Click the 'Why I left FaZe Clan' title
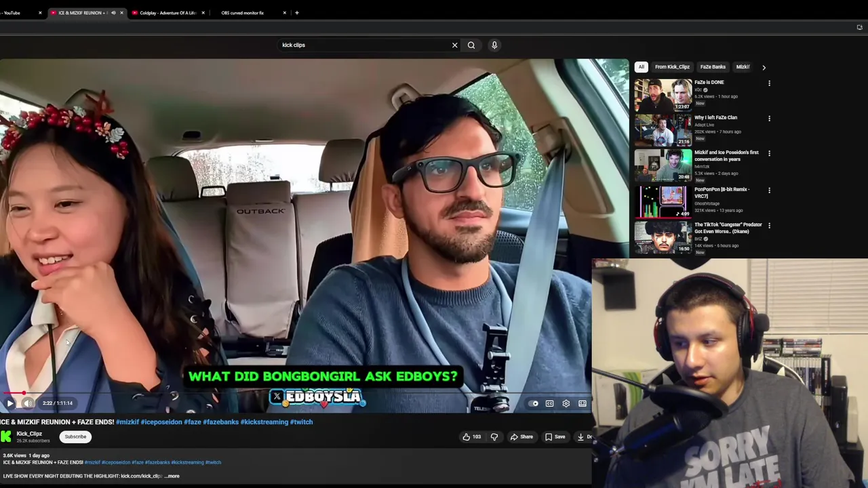Screen dimensions: 868x488 pyautogui.click(x=715, y=118)
